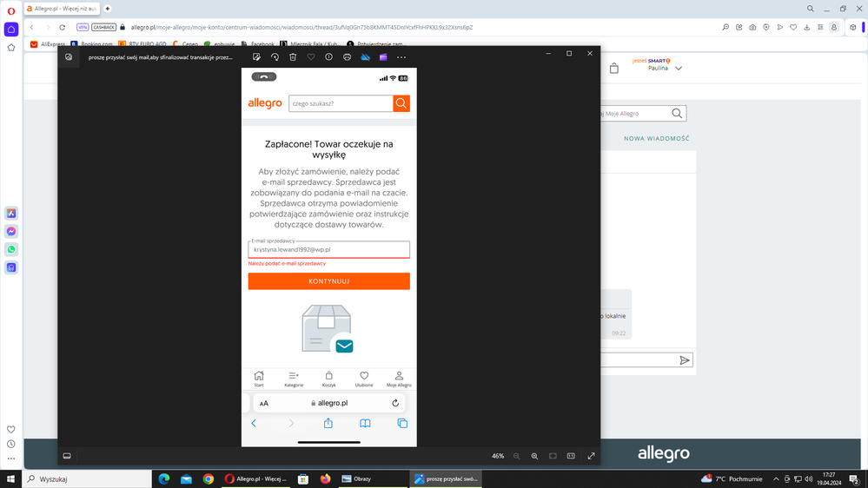Open the Photos gallery home icon

pyautogui.click(x=69, y=57)
